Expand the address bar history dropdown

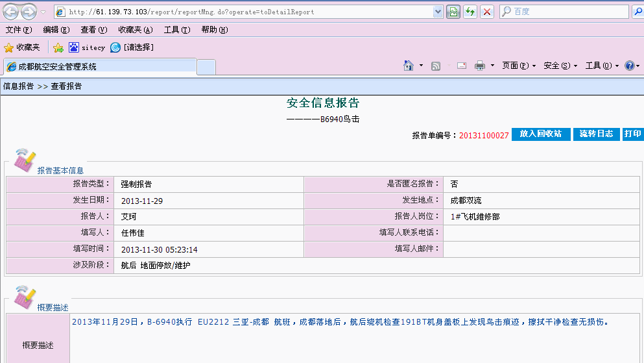pyautogui.click(x=438, y=12)
